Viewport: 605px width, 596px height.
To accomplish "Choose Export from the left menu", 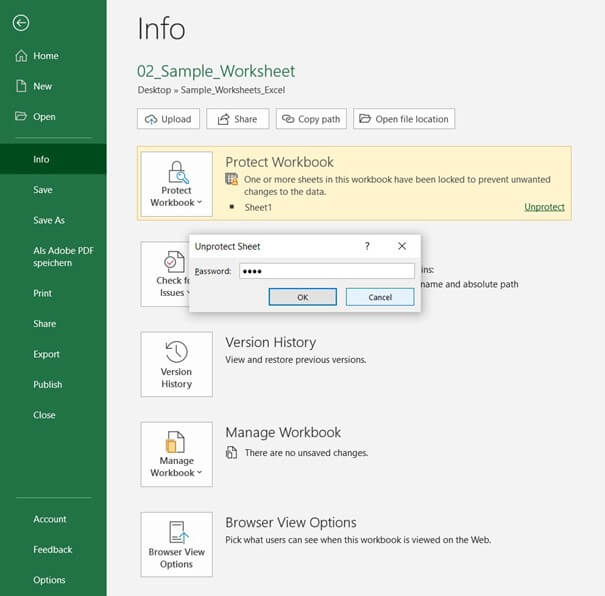I will coord(46,354).
